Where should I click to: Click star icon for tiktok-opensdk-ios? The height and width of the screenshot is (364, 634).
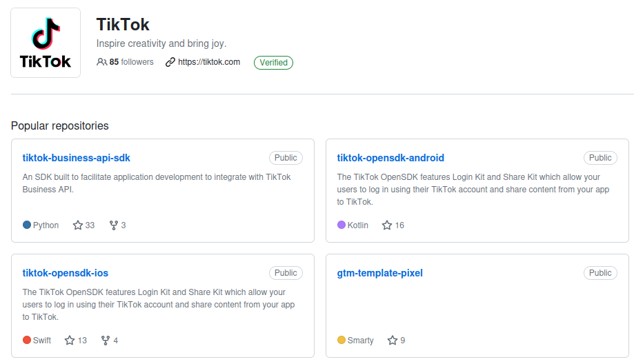tap(70, 341)
